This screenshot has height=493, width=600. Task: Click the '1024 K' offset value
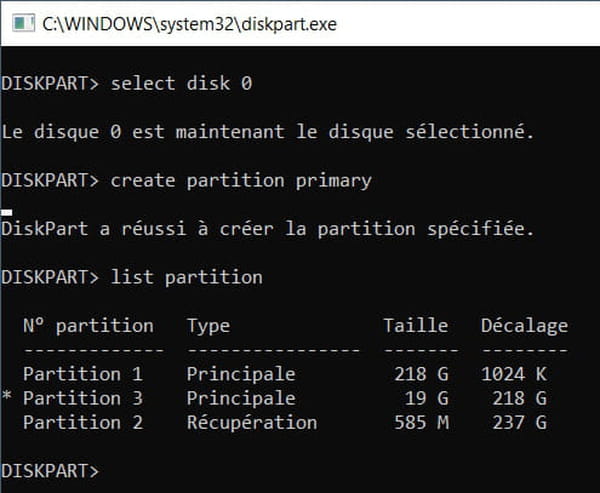click(x=514, y=374)
